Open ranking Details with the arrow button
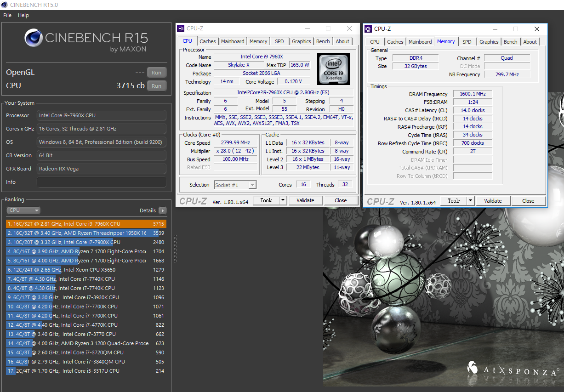 [x=162, y=210]
